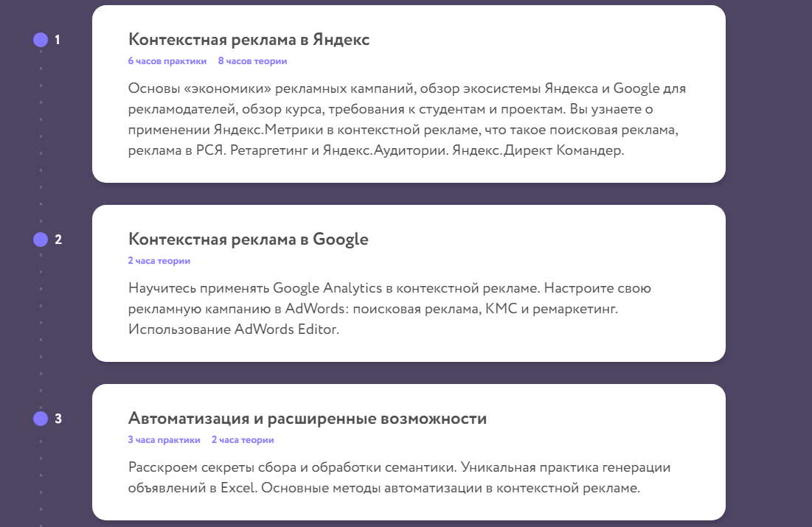Click the Яндекс module description paragraph

pyautogui.click(x=407, y=120)
